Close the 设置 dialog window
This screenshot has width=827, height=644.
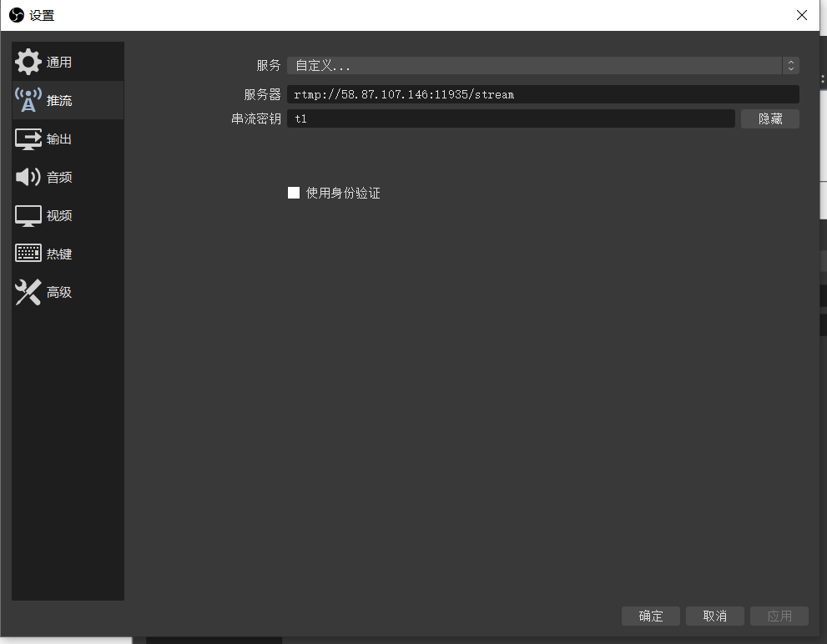click(802, 15)
